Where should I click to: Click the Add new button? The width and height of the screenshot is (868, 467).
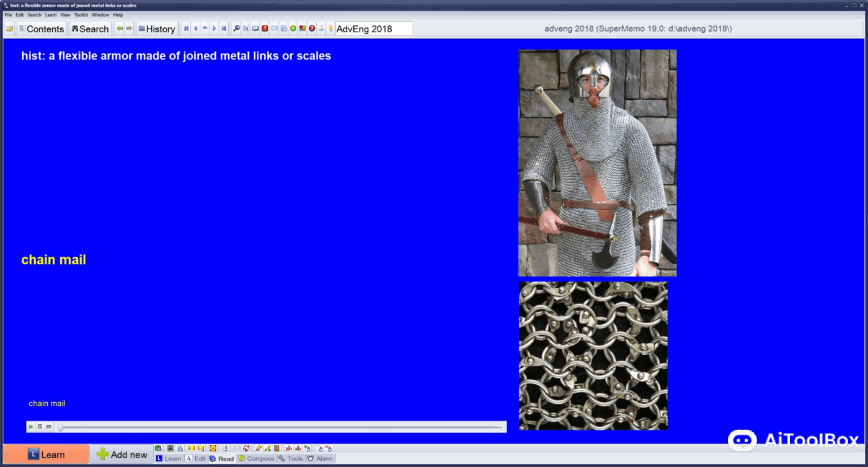coord(122,455)
